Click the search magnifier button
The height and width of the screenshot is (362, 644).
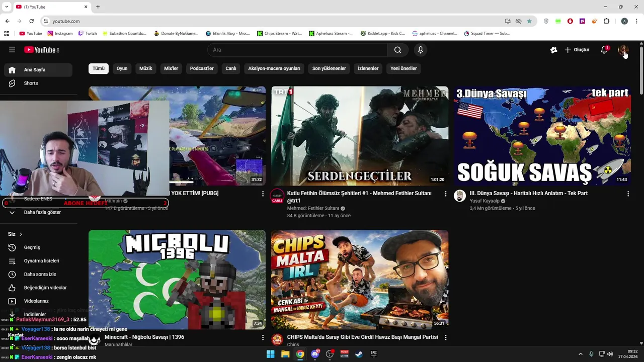pyautogui.click(x=397, y=50)
